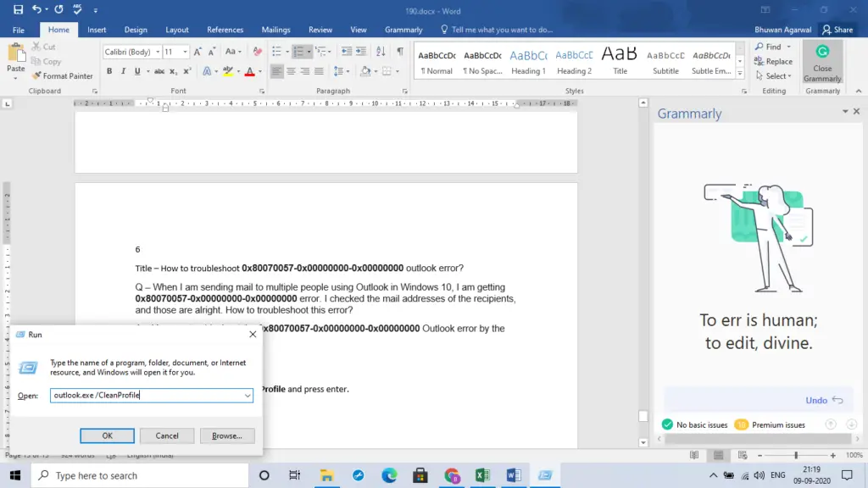868x488 pixels.
Task: Click Clear All Formatting icon
Action: pos(258,52)
